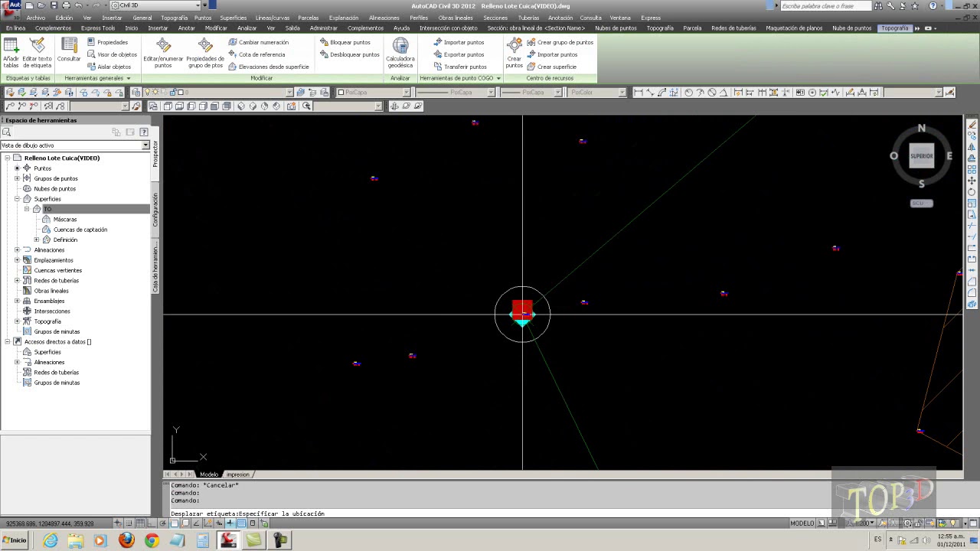Click Crear grupo de puntos button
Image resolution: width=980 pixels, height=551 pixels.
coord(560,42)
